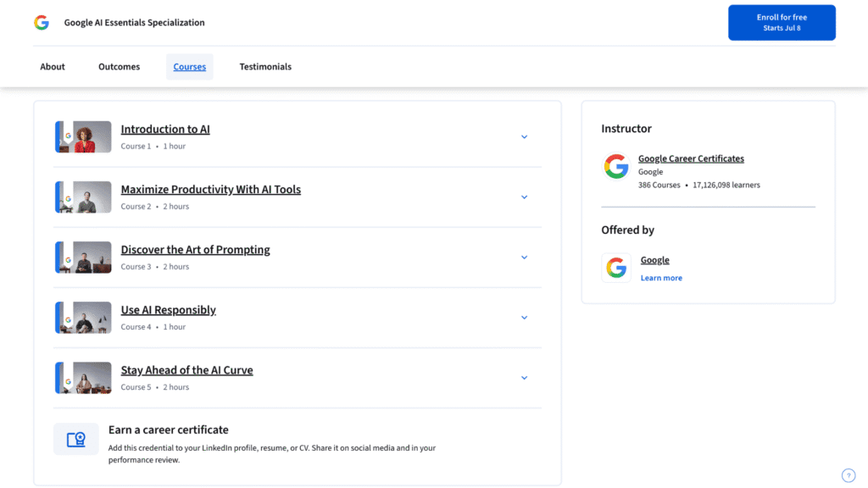The height and width of the screenshot is (488, 868).
Task: Click the Google logo under Offered by
Action: click(616, 268)
